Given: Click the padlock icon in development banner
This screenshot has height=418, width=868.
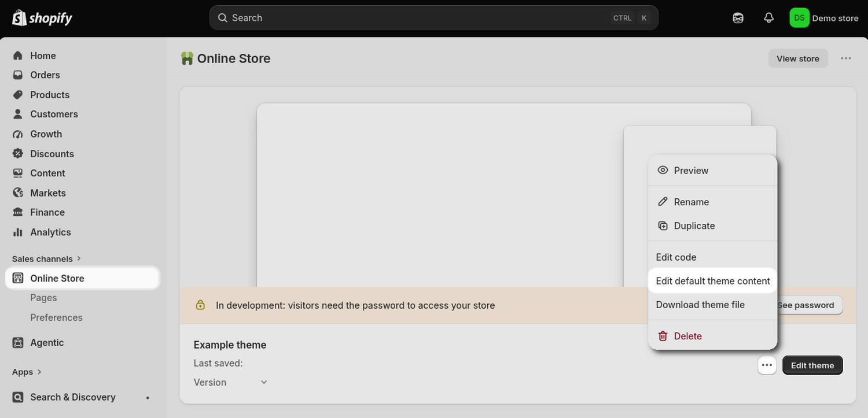Looking at the screenshot, I should pyautogui.click(x=200, y=305).
